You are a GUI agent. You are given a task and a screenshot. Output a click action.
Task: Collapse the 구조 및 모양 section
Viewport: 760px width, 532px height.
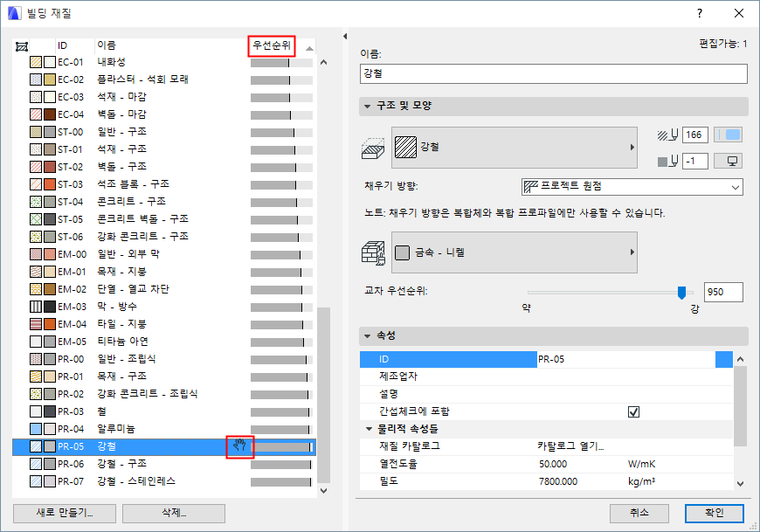pos(368,106)
